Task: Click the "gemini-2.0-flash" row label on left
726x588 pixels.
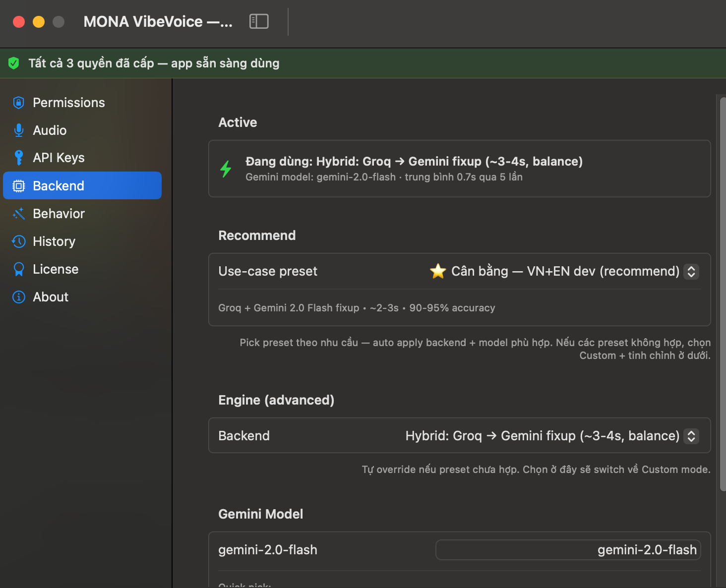Action: point(268,550)
